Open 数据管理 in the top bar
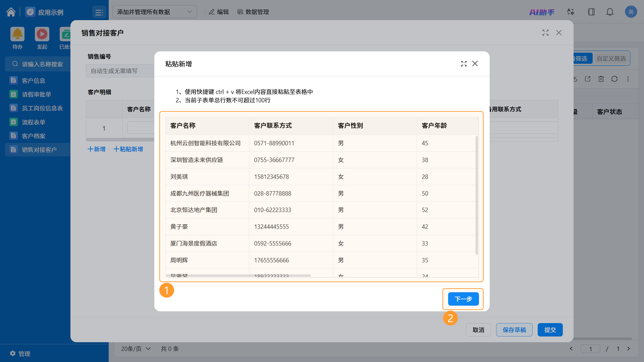Screen dimensions: 644x362 (x=253, y=12)
